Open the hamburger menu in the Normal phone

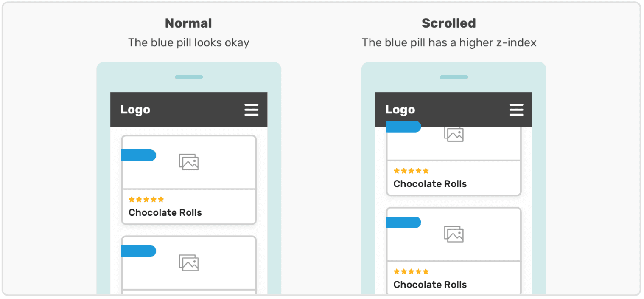pos(251,110)
